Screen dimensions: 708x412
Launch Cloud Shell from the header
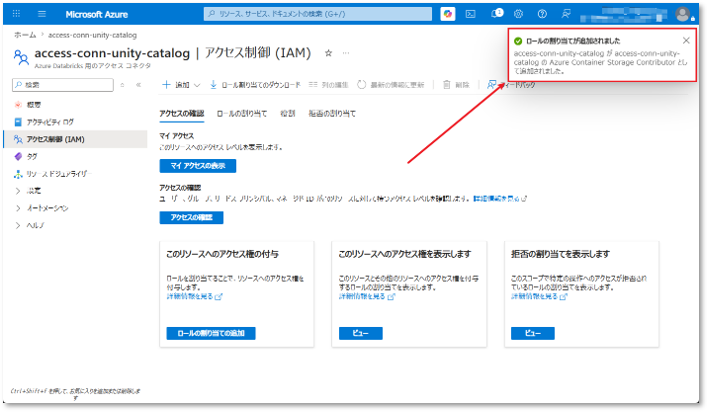(470, 14)
